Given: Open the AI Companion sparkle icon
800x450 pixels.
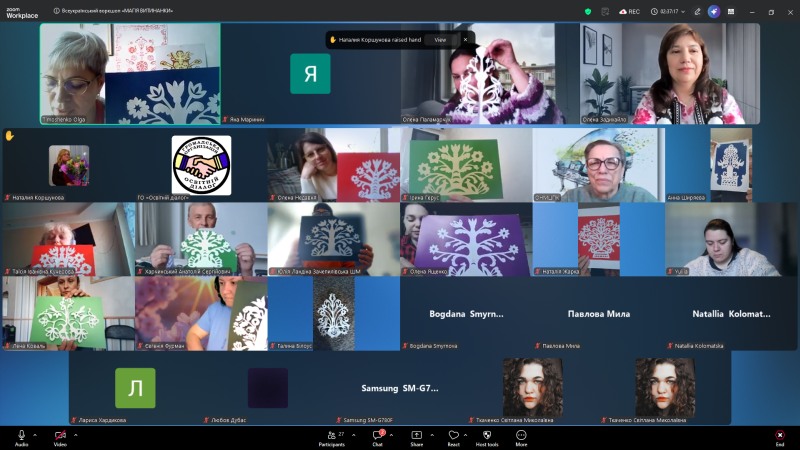Looking at the screenshot, I should (x=714, y=11).
